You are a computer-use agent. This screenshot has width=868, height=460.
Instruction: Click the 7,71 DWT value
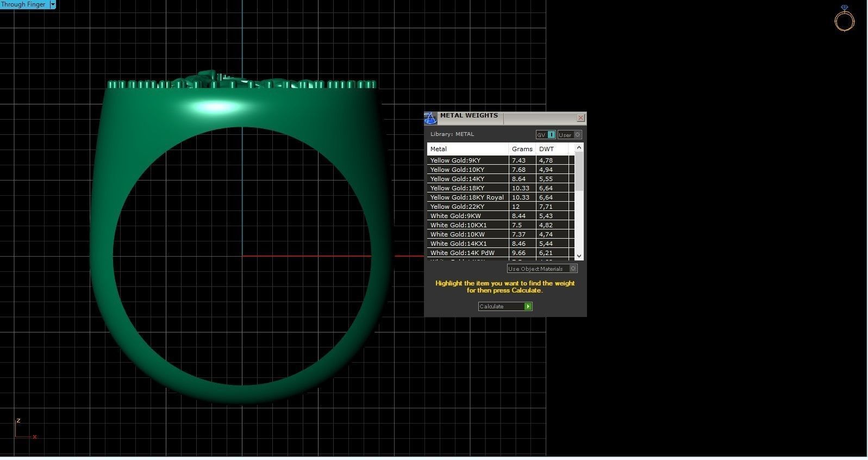[x=546, y=207]
